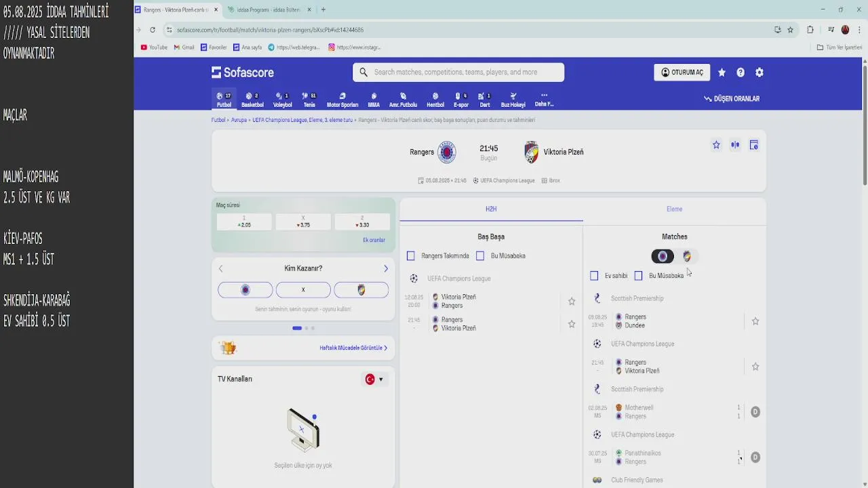Tick Bu Müsabaka checkbox under Matches

[x=638, y=276]
